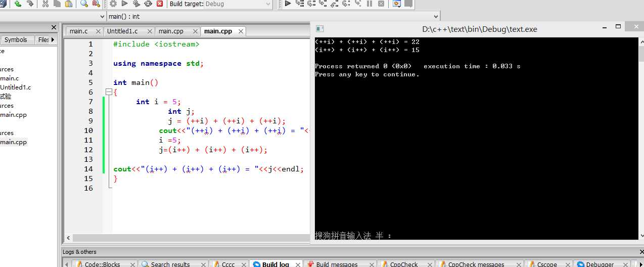Close the Management panel
The height and width of the screenshot is (267, 644).
pyautogui.click(x=54, y=27)
